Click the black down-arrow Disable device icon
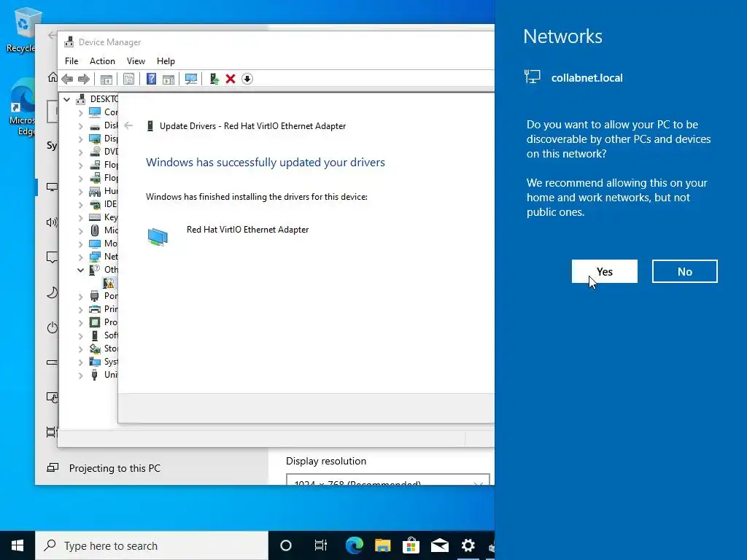Viewport: 747px width, 560px height. coord(247,79)
